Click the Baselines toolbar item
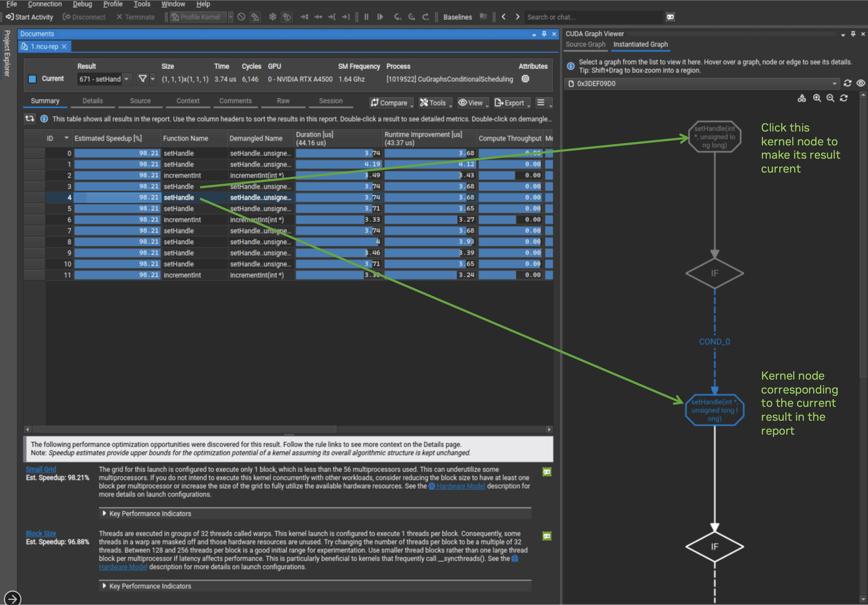 tap(457, 17)
